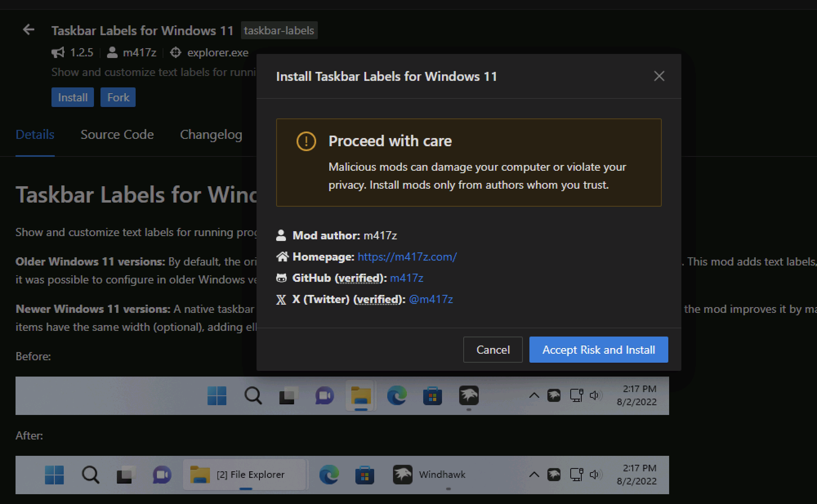This screenshot has width=817, height=504.
Task: Click the warning/caution icon in dialog
Action: pos(305,141)
